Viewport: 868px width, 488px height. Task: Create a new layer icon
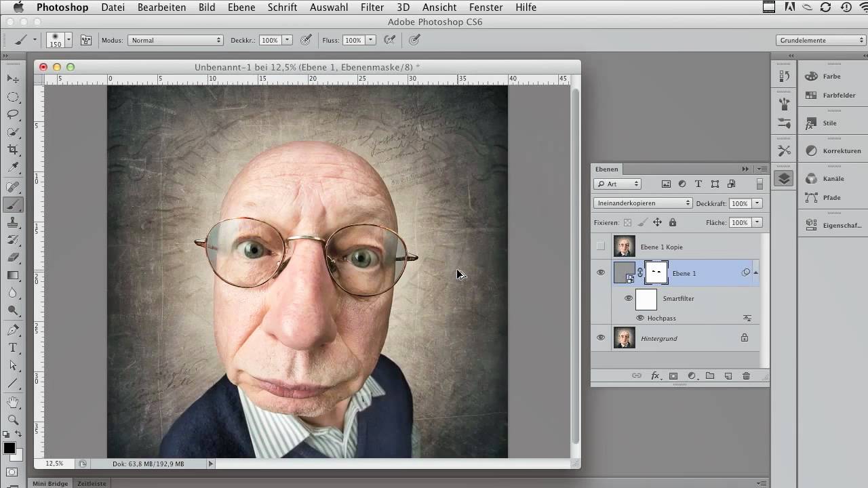[x=728, y=375]
